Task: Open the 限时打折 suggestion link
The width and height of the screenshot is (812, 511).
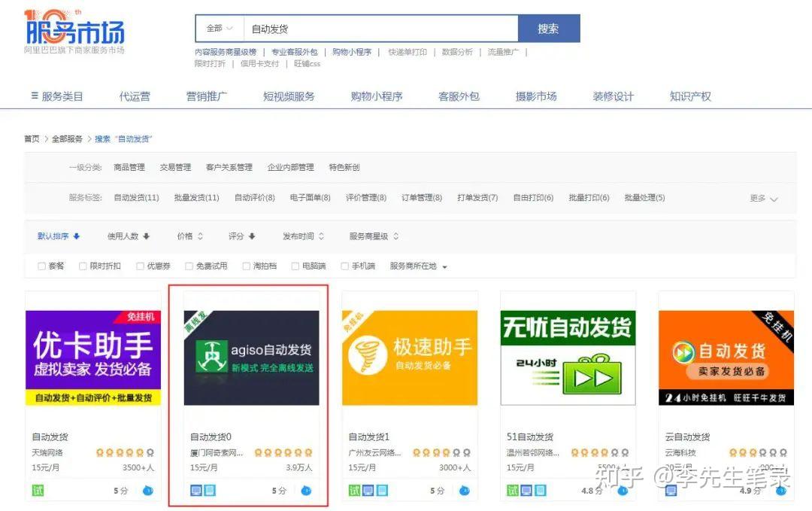Action: 211,64
